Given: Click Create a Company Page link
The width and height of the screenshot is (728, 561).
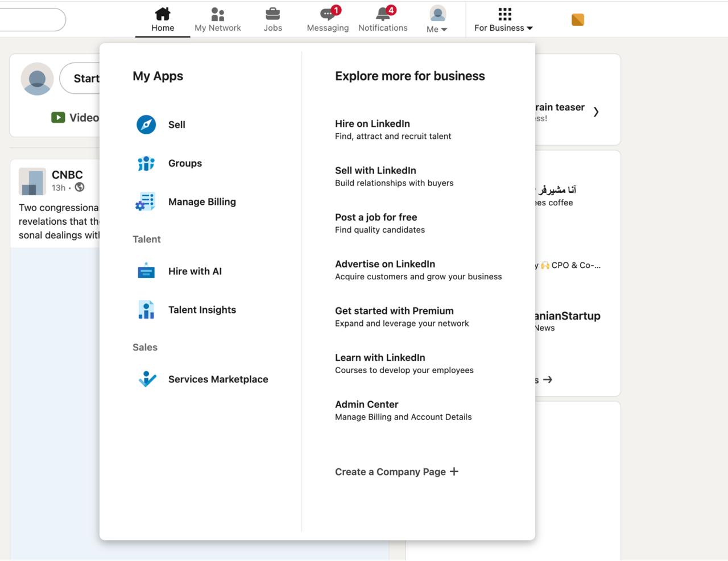Looking at the screenshot, I should point(396,472).
